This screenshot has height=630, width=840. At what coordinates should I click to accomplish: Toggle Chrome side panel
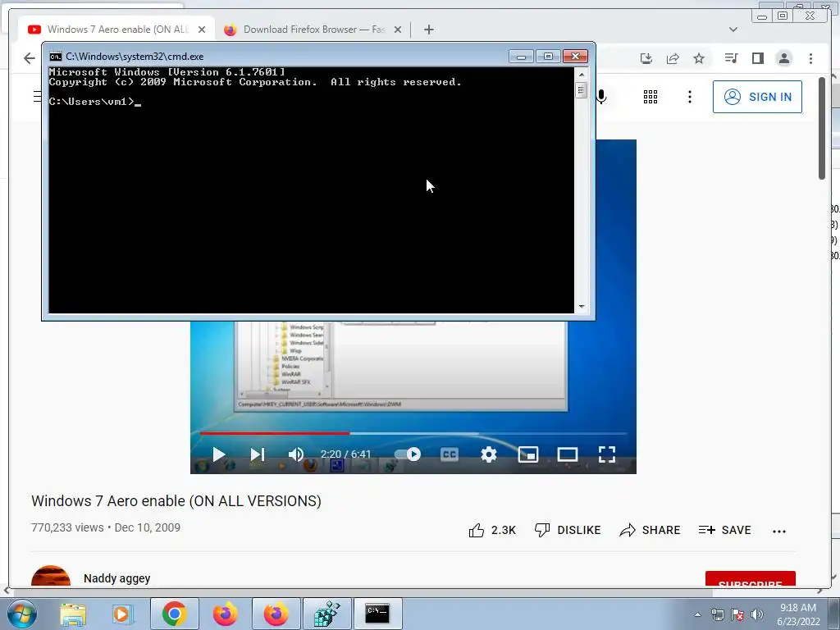coord(757,58)
